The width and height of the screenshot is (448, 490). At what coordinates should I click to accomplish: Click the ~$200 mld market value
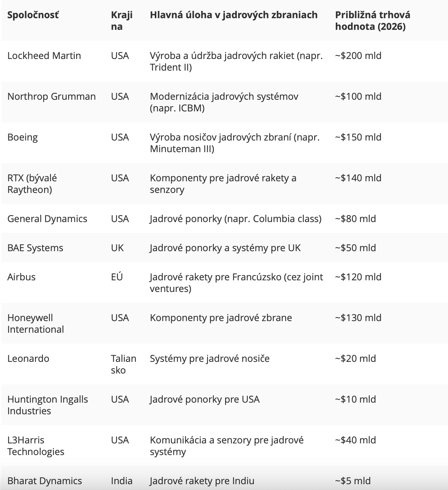pyautogui.click(x=358, y=56)
